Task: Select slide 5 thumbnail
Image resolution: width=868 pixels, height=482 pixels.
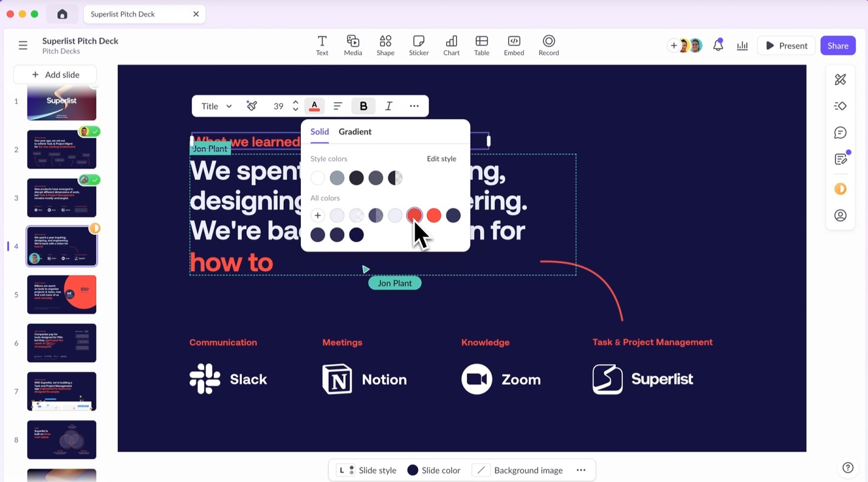Action: [61, 294]
